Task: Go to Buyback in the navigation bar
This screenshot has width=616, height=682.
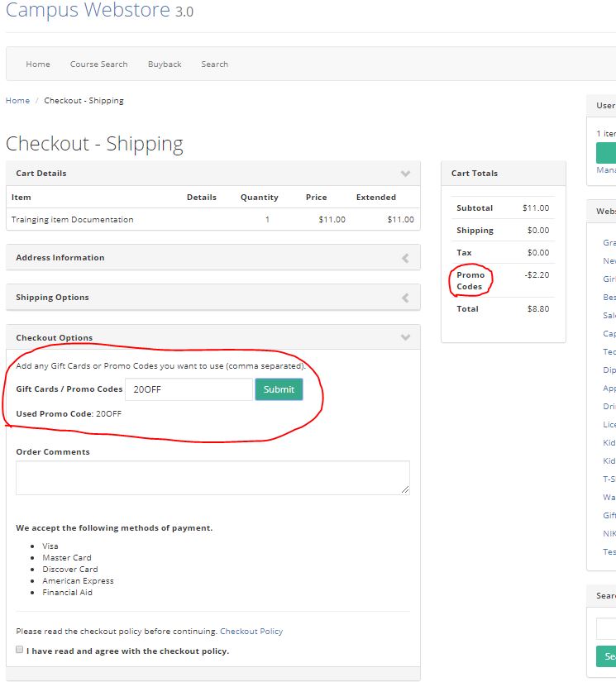Action: [165, 64]
